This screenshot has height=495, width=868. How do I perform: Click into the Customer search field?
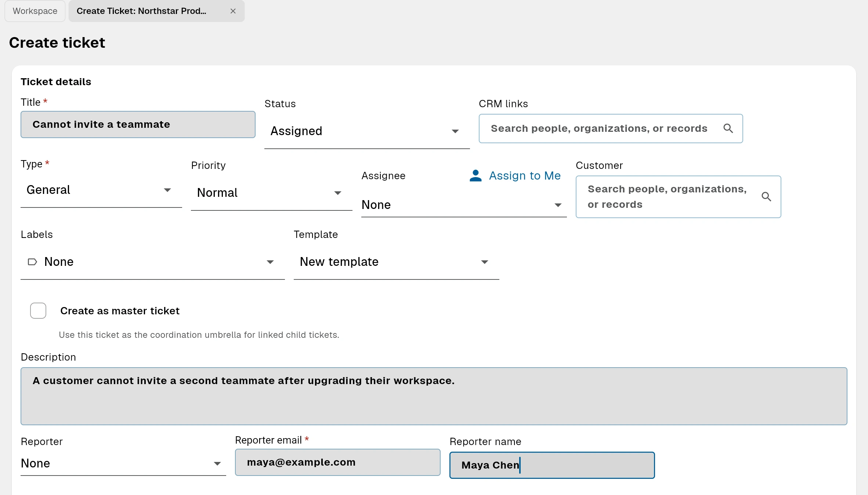click(678, 197)
